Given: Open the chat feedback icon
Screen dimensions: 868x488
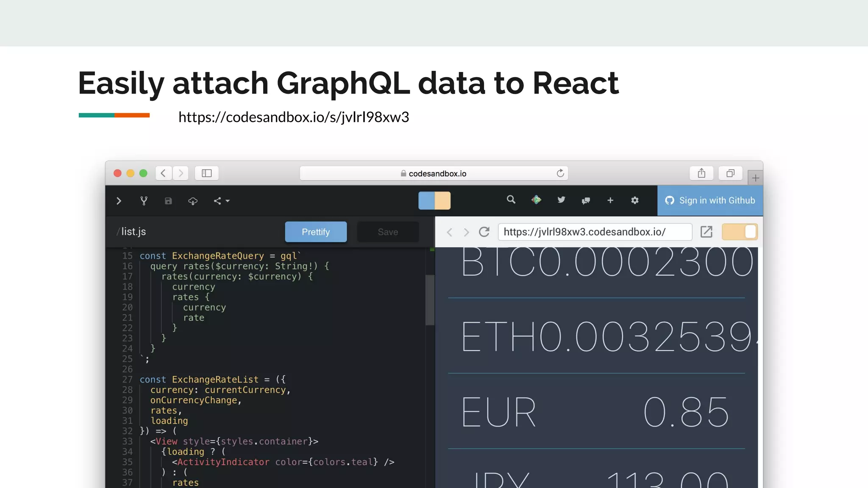Looking at the screenshot, I should [586, 200].
